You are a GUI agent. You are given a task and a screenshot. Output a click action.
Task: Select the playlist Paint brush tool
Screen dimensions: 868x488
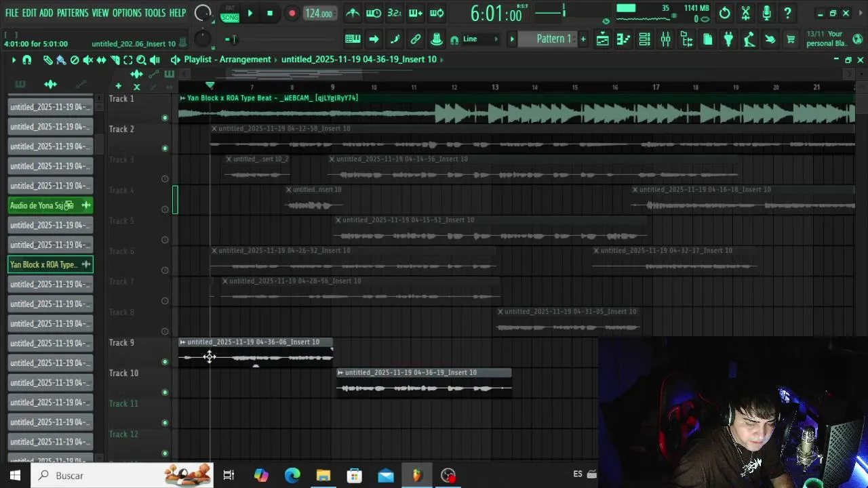pyautogui.click(x=61, y=60)
